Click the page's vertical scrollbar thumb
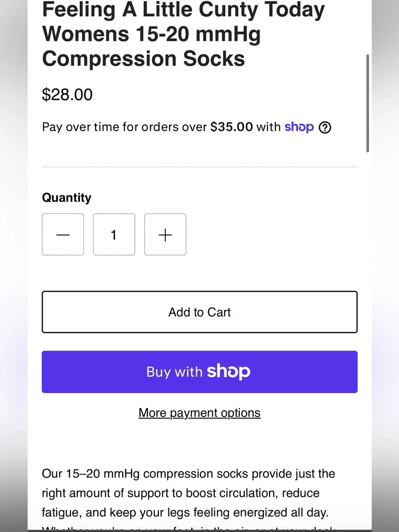This screenshot has width=399, height=532. point(367,103)
